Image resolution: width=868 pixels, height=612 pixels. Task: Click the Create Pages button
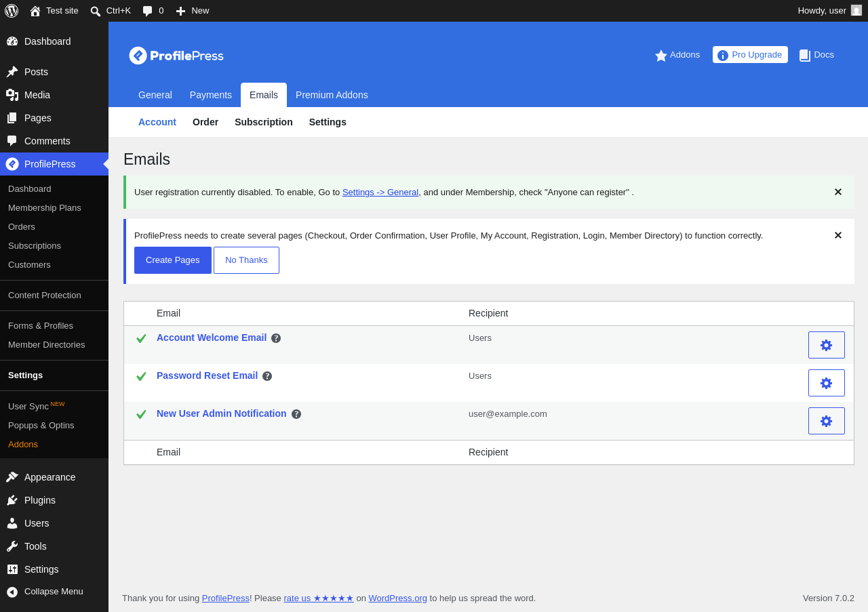tap(173, 260)
